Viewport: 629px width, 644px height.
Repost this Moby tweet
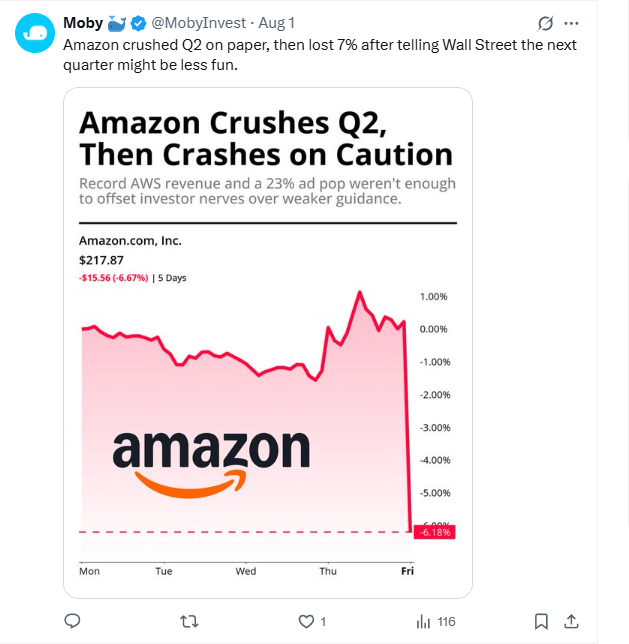click(x=188, y=621)
